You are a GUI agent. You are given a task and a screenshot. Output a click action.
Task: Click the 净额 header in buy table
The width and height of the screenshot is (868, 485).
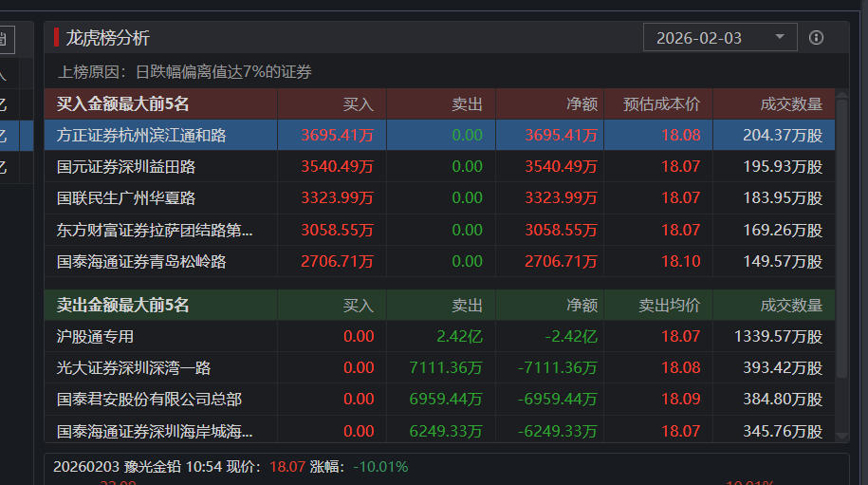(582, 104)
